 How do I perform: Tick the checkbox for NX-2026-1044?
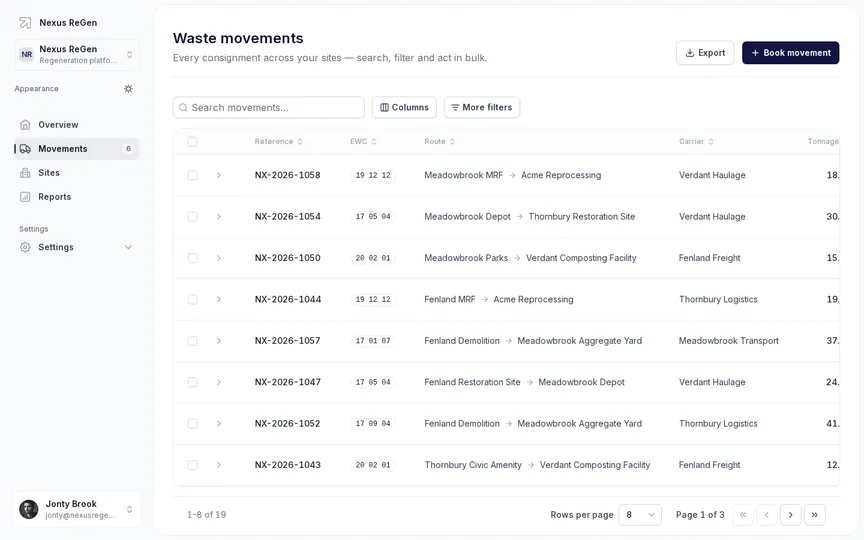pyautogui.click(x=192, y=299)
